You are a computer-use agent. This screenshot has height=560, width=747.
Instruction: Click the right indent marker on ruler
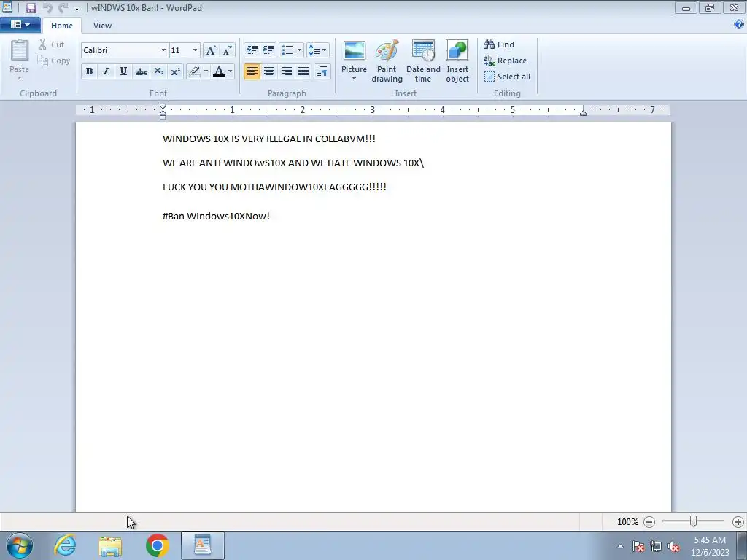(x=583, y=112)
